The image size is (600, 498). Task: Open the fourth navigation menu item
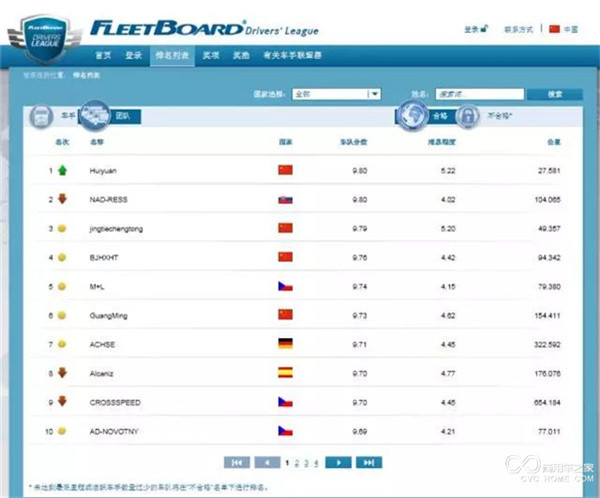tap(211, 56)
